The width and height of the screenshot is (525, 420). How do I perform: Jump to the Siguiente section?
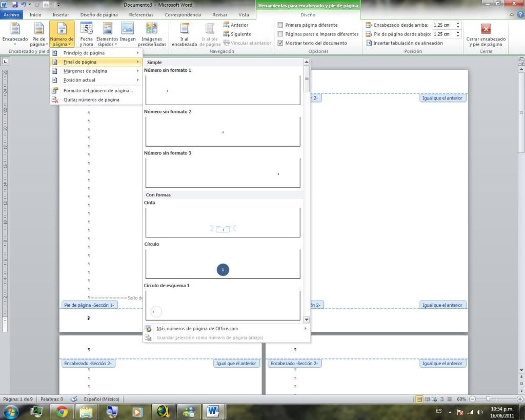tap(237, 34)
